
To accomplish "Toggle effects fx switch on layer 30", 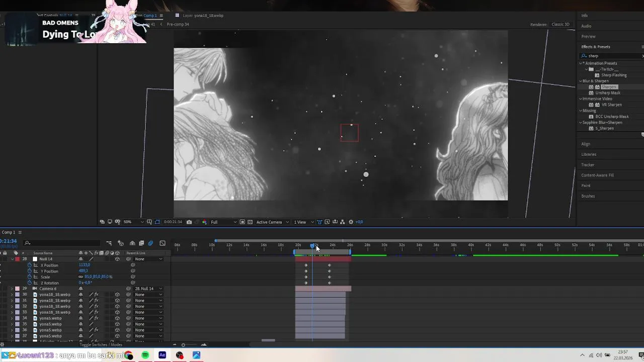I will coord(96,295).
